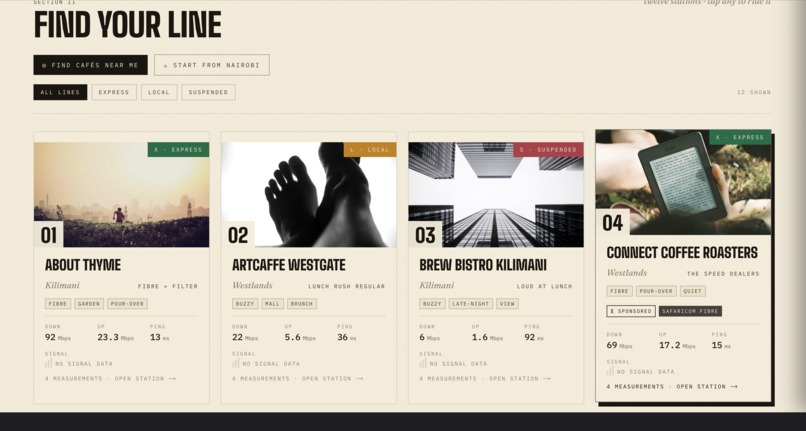The height and width of the screenshot is (431, 806).
Task: Click Fibre tag on About Thyme card
Action: click(x=58, y=303)
